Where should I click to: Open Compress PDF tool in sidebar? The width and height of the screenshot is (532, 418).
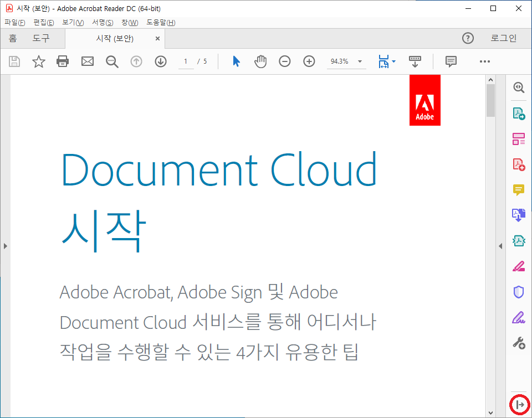[519, 241]
